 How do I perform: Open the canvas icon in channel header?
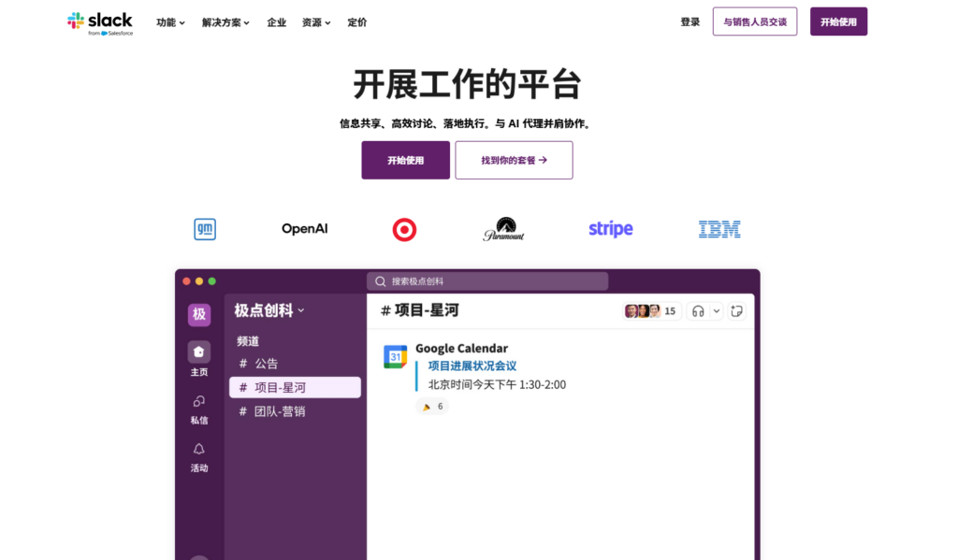point(738,309)
